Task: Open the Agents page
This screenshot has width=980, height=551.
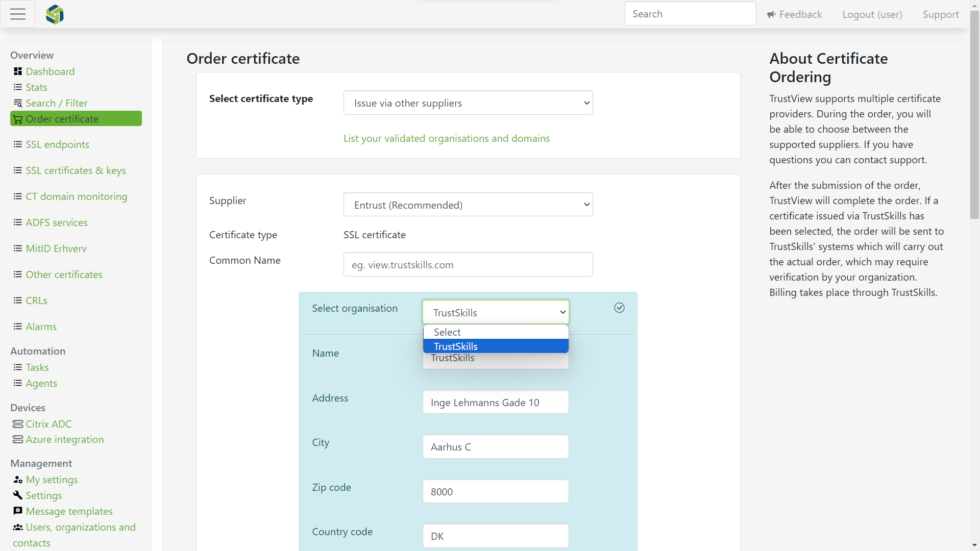Action: [x=41, y=383]
